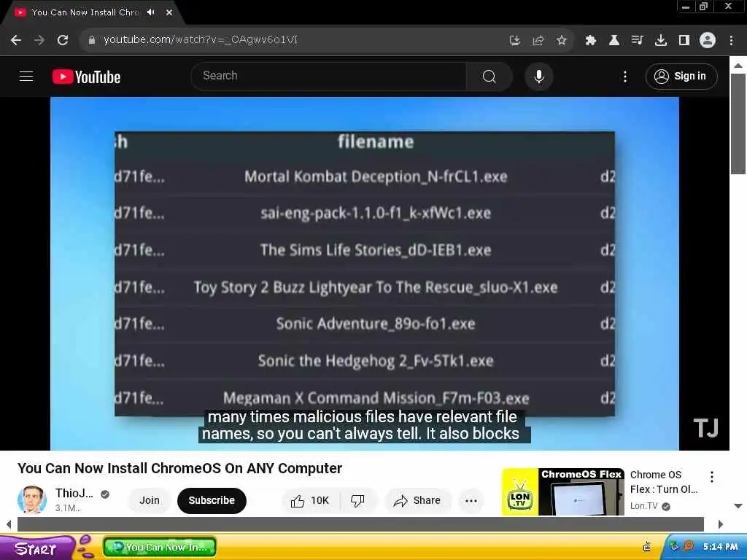
Task: Open more actions ellipsis under video
Action: [471, 500]
